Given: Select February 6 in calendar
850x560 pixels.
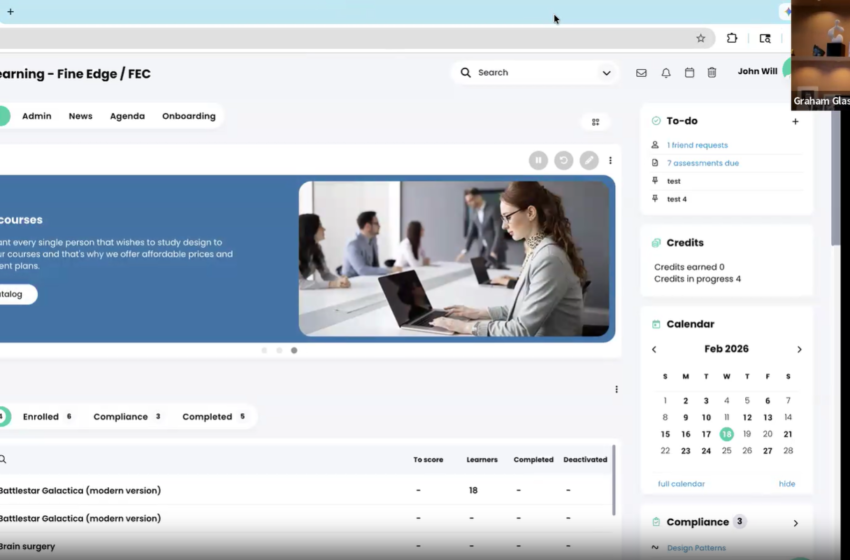Looking at the screenshot, I should click(x=768, y=401).
